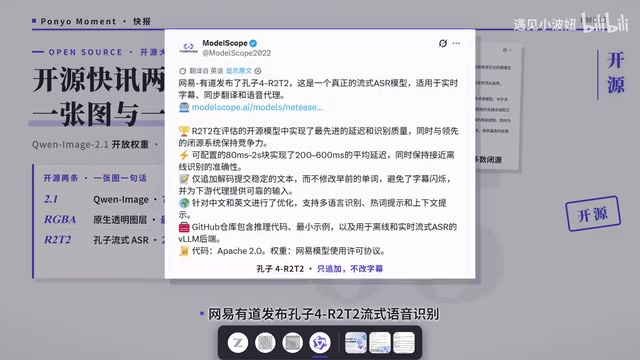Click the Grok icon on the tweet card
The image size is (640, 360).
(443, 43)
